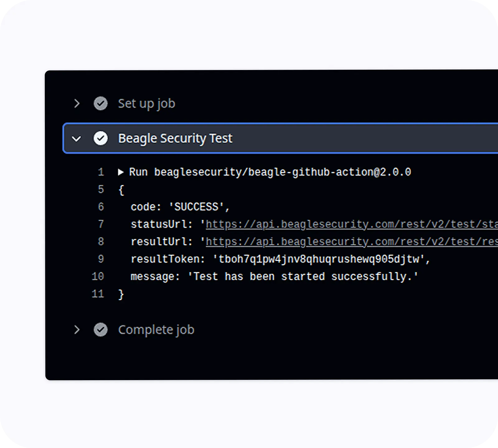The width and height of the screenshot is (498, 448).
Task: Expand the Run beaglesecurity command triangle
Action: 121,172
